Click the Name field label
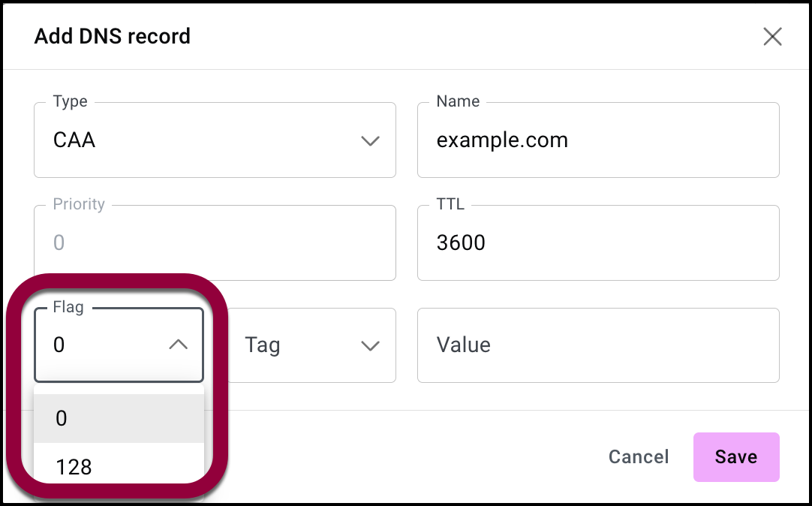812x506 pixels. pyautogui.click(x=458, y=102)
